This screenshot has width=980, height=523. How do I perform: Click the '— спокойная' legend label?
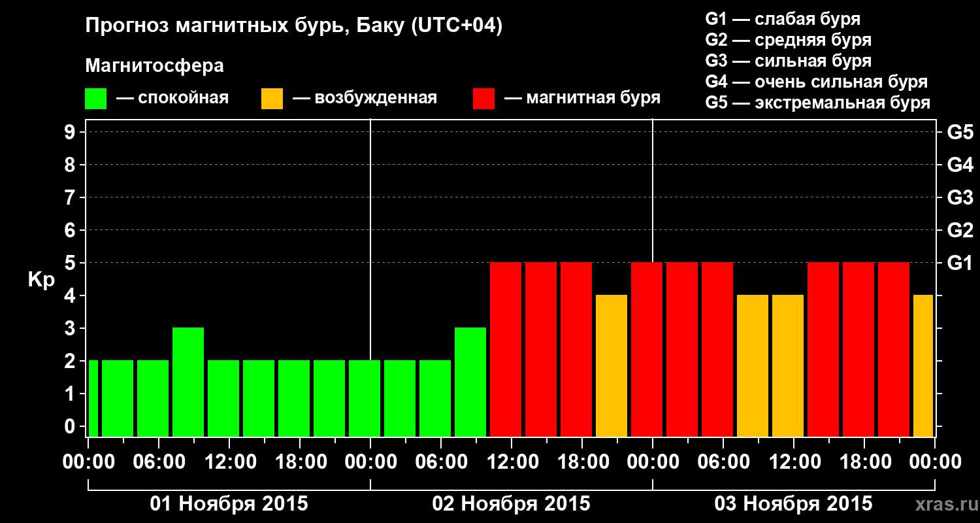click(172, 99)
